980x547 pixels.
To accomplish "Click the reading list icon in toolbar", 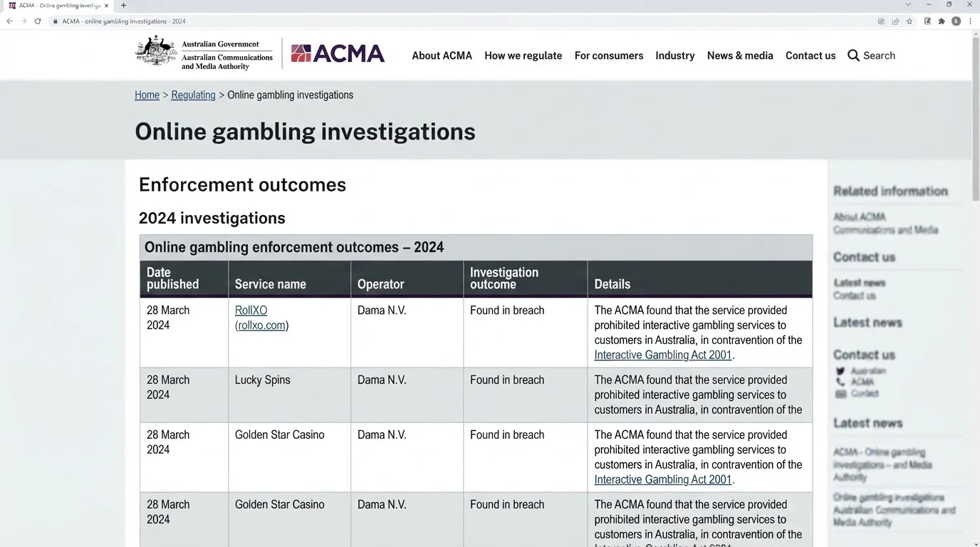I will (x=927, y=21).
